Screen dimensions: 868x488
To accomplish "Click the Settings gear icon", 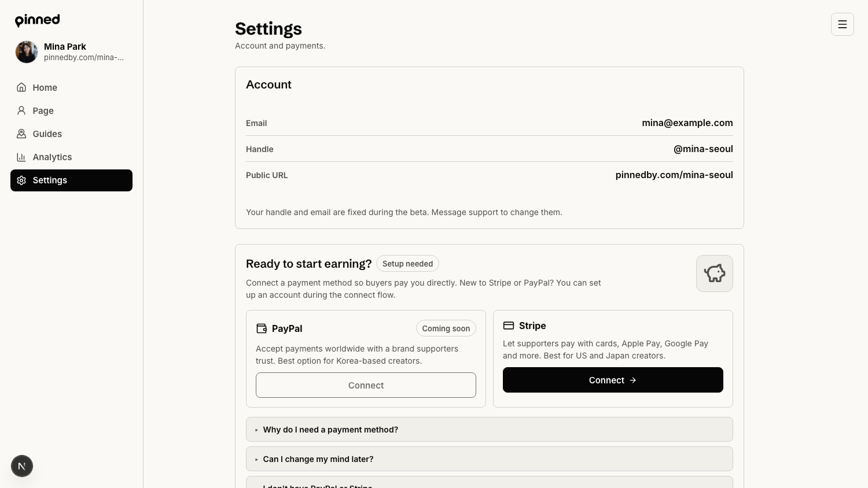I will [x=21, y=180].
